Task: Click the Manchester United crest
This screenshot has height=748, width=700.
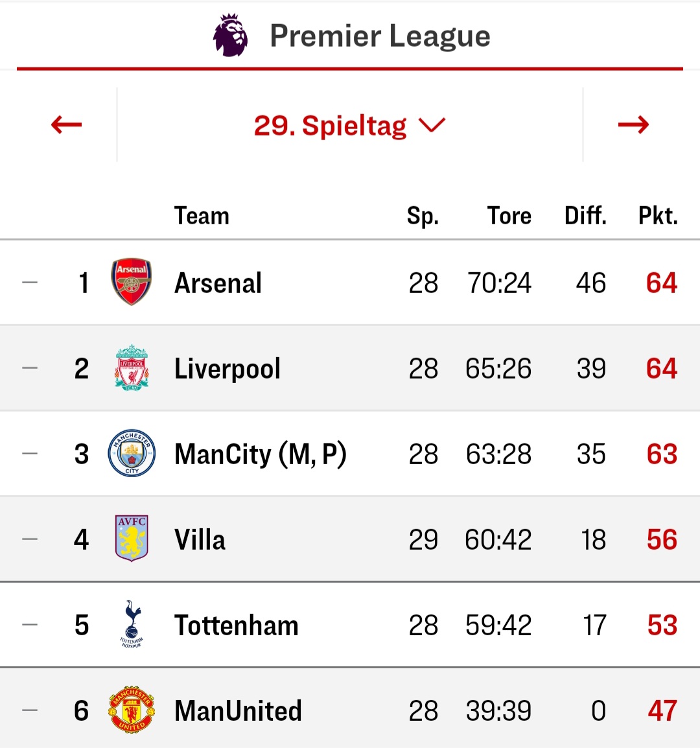Action: pos(132,710)
